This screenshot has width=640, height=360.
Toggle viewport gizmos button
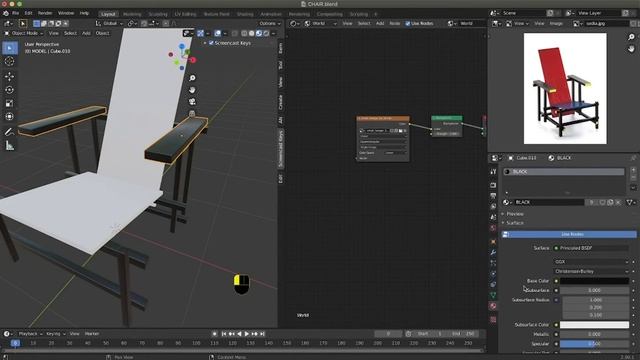[x=200, y=33]
